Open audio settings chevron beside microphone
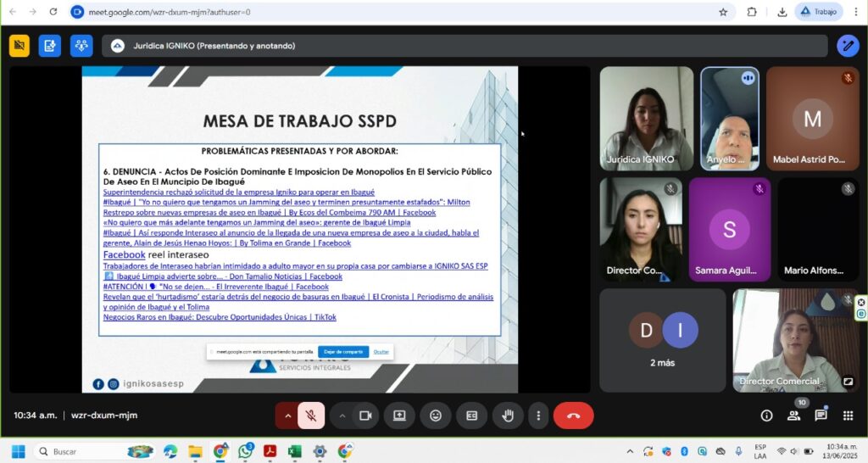The image size is (868, 463). 287,416
